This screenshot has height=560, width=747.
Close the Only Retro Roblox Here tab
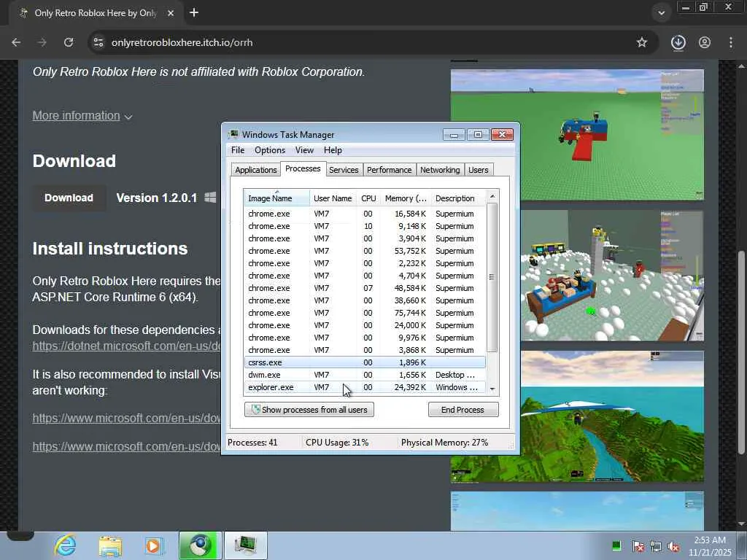coord(171,13)
